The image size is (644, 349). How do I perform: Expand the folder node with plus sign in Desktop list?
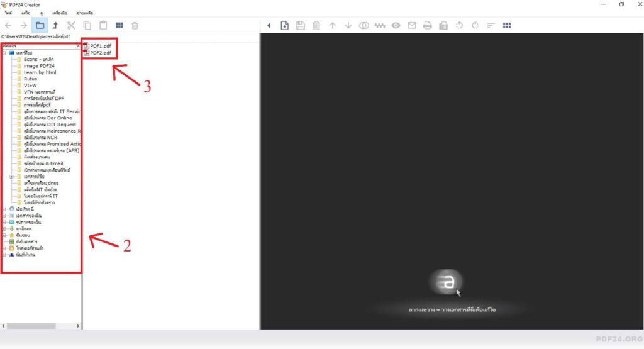coord(12,177)
